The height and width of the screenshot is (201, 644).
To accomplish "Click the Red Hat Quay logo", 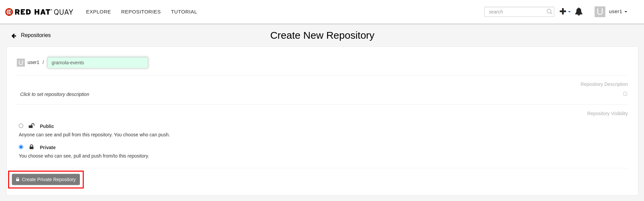I will tap(39, 11).
